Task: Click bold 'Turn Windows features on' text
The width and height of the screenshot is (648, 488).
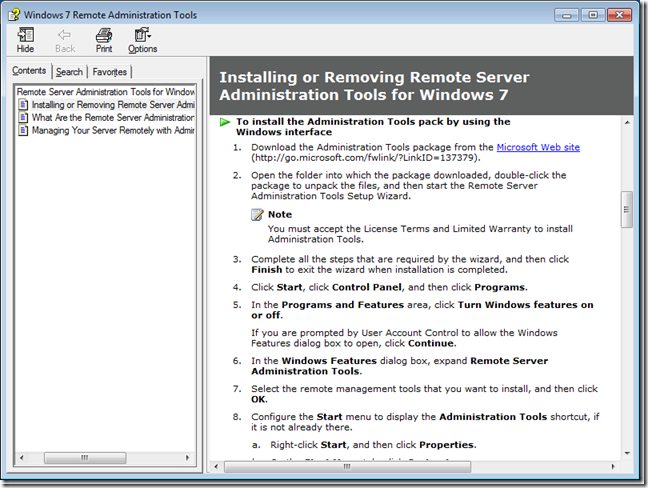Action: [525, 305]
